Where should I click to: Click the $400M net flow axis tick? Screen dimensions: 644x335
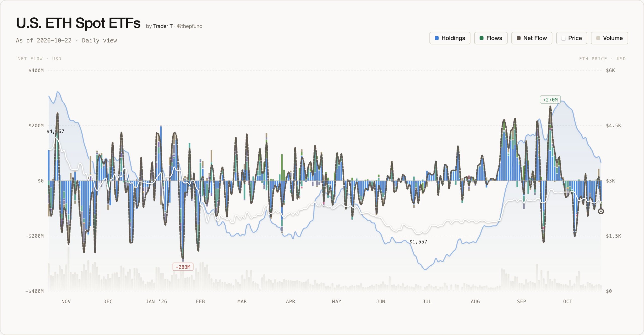coord(36,70)
